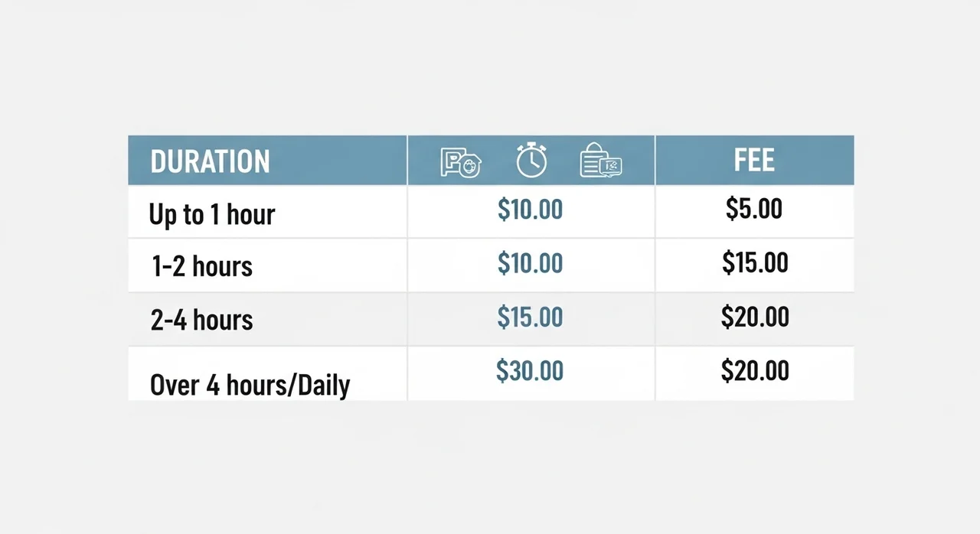Click the blue $10.00 in Up to 1 hour row

click(530, 209)
